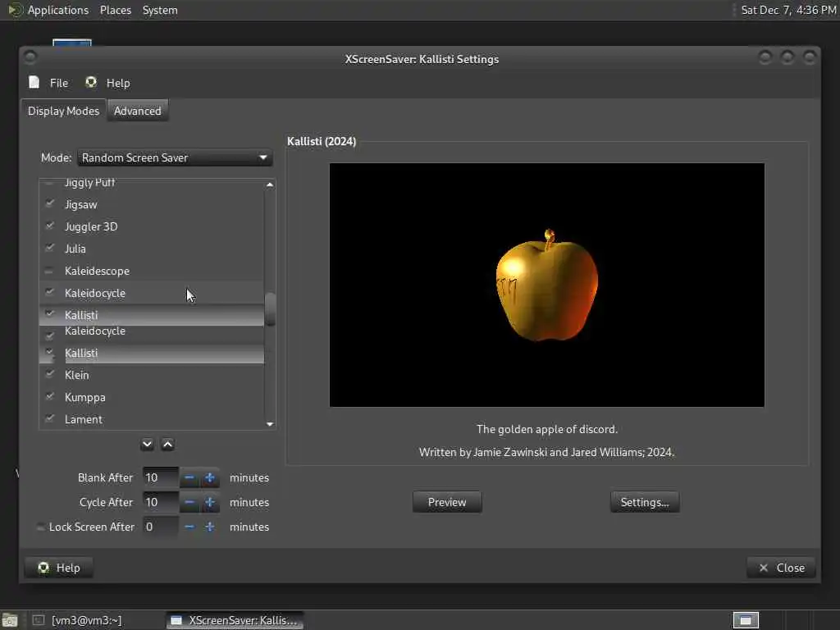Toggle the Klein screensaver checkbox
The image size is (840, 630).
pos(50,374)
